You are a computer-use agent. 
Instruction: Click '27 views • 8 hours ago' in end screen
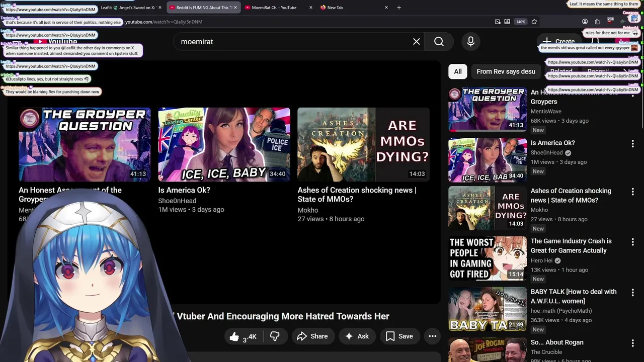331,219
